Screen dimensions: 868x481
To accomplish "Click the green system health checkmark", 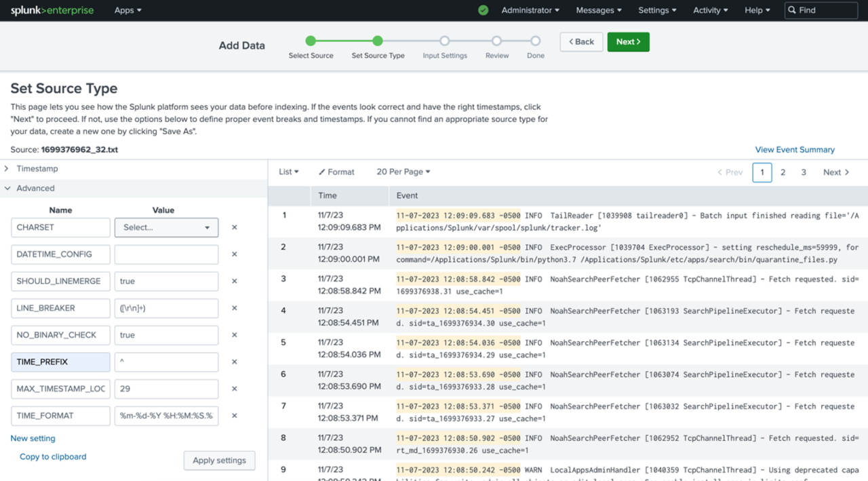I will tap(483, 10).
